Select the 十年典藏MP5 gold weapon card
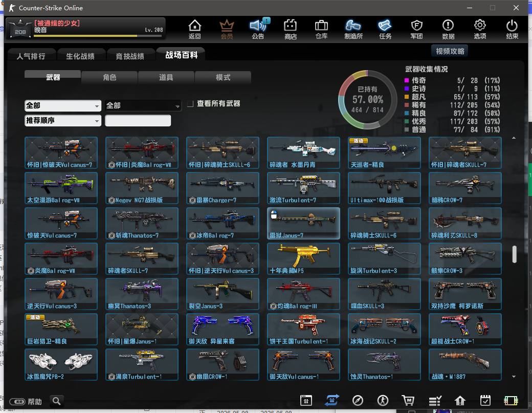The image size is (532, 413). [303, 258]
